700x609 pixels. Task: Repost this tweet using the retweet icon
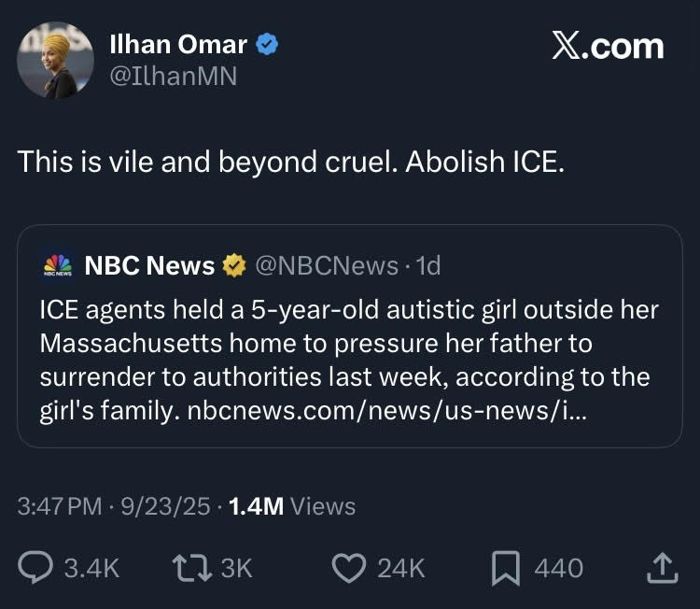coord(189,567)
